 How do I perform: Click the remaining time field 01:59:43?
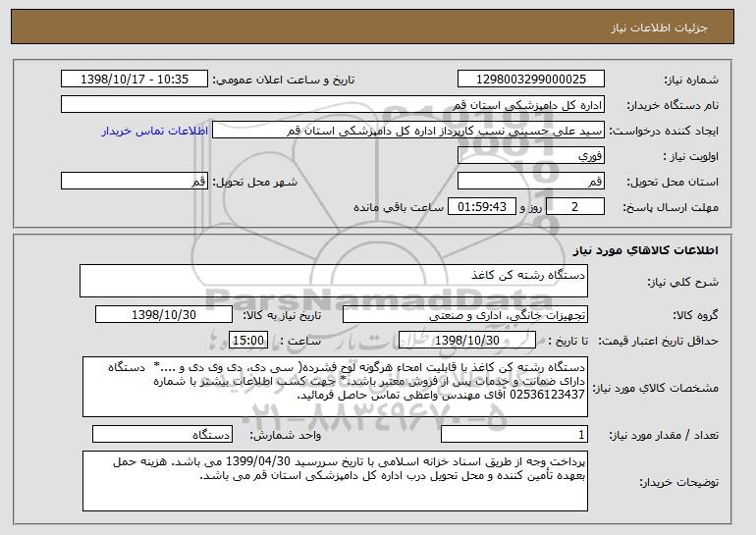[x=482, y=207]
